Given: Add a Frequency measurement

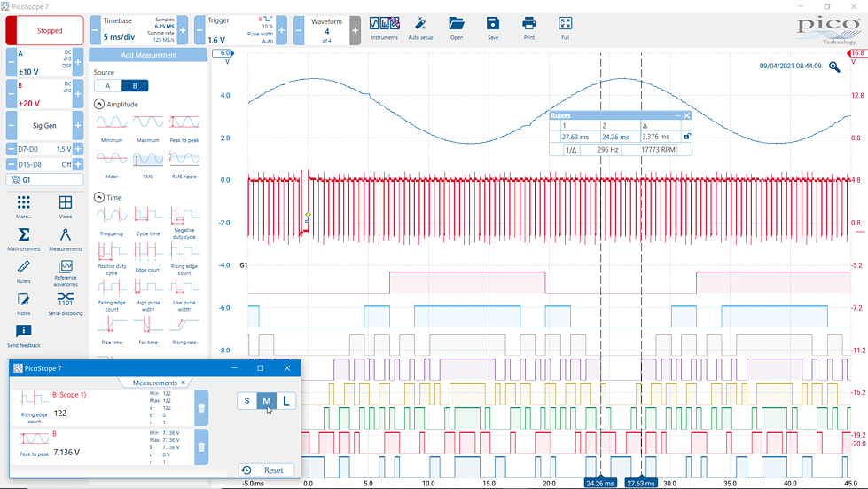Looking at the screenshot, I should click(112, 222).
